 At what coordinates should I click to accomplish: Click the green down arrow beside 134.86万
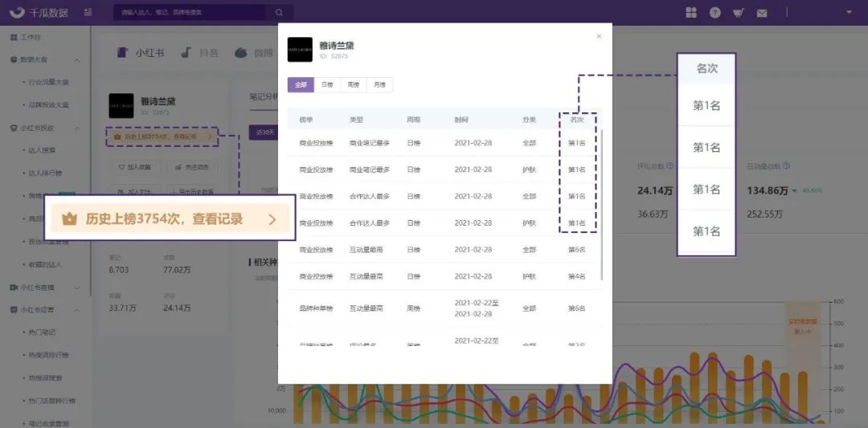point(795,191)
